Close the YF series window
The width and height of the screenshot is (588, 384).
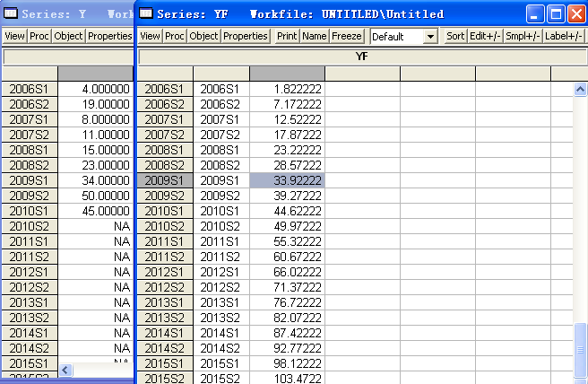(576, 14)
